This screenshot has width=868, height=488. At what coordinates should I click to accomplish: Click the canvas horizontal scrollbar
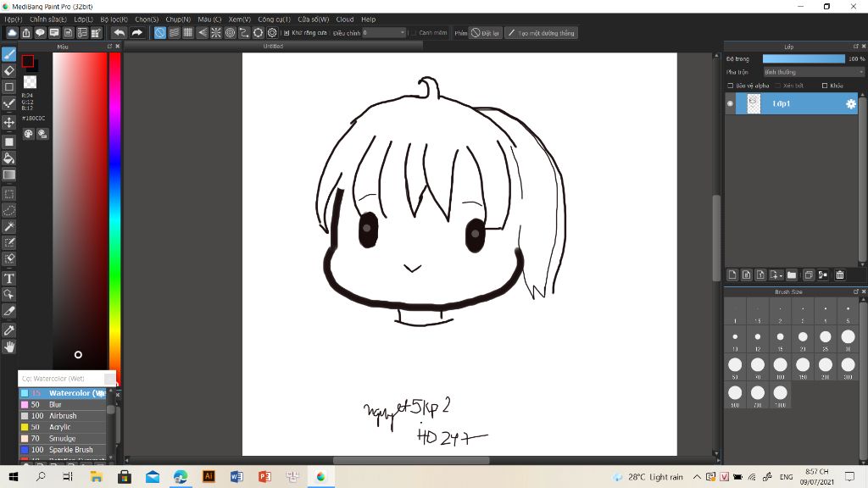click(x=411, y=460)
